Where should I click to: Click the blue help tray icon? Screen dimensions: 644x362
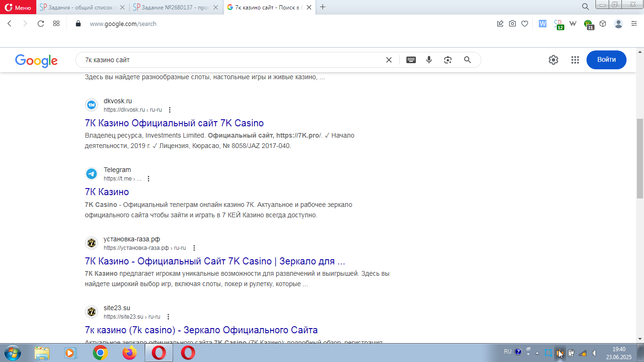[518, 352]
